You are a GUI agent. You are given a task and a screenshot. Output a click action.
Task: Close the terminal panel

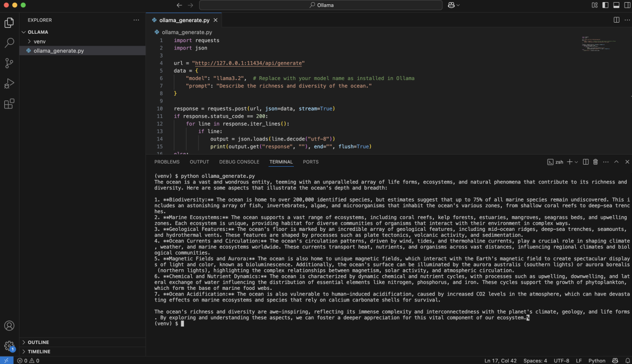click(627, 162)
